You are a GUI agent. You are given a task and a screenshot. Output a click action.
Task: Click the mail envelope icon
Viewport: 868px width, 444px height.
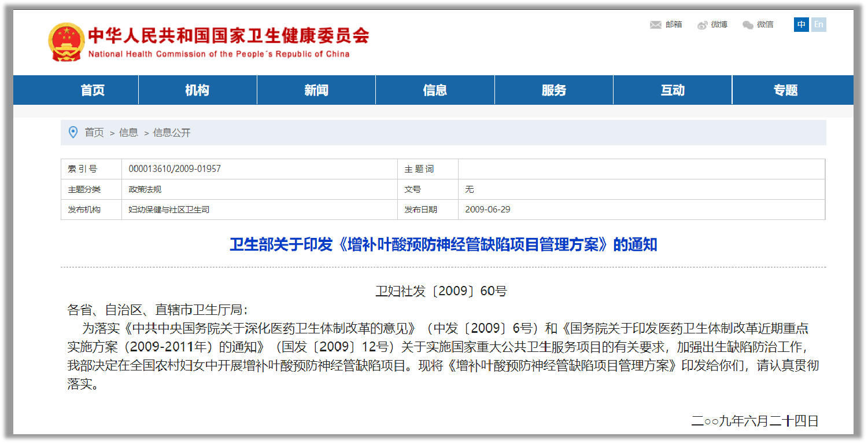(x=655, y=25)
